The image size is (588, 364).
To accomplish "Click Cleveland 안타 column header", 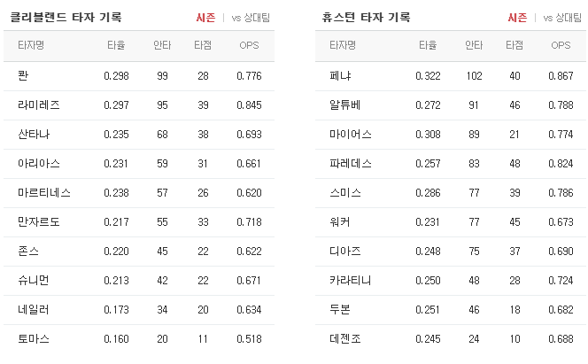I will pyautogui.click(x=162, y=45).
